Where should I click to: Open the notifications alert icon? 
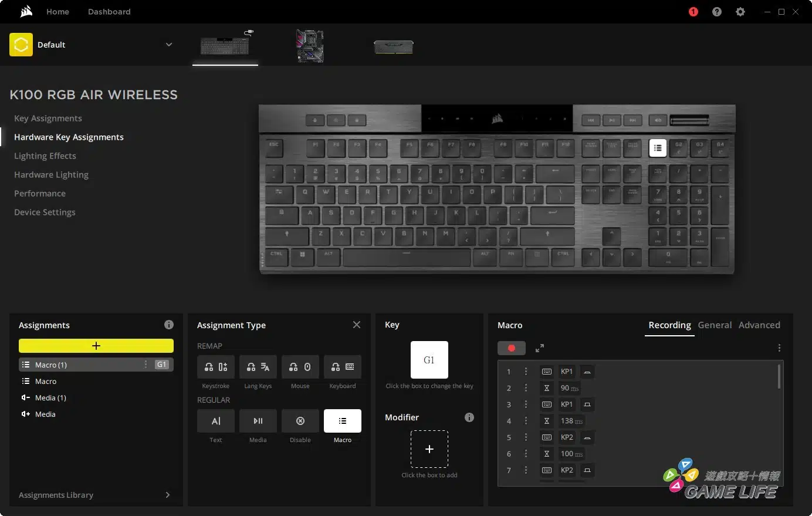pos(693,12)
